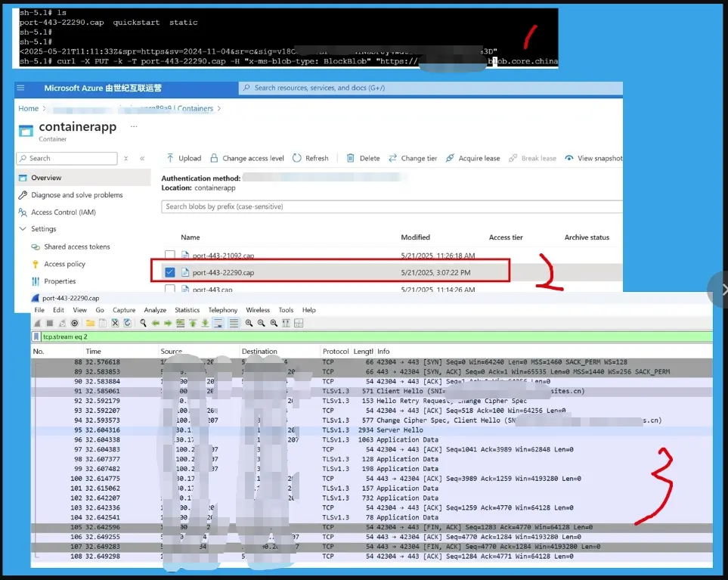Jump to the first packet icon

click(x=193, y=323)
